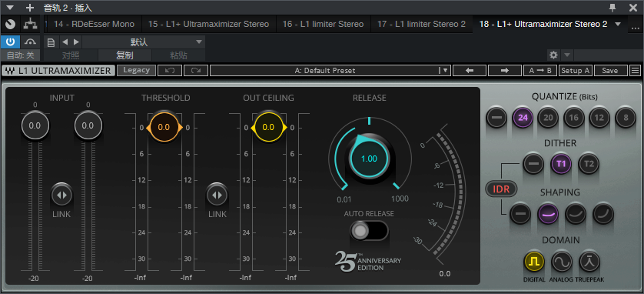Open the 默认 preset dropdown
The height and width of the screenshot is (294, 644).
point(144,42)
